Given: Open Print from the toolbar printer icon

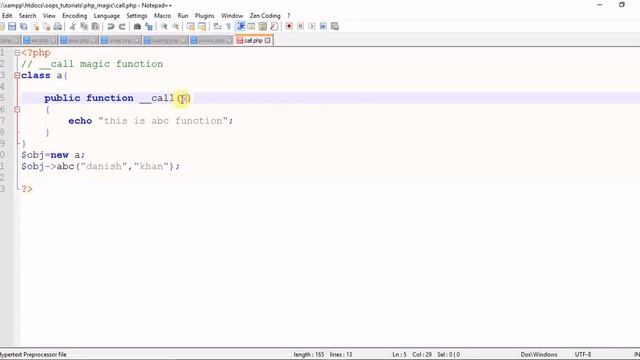Looking at the screenshot, I should [x=58, y=27].
